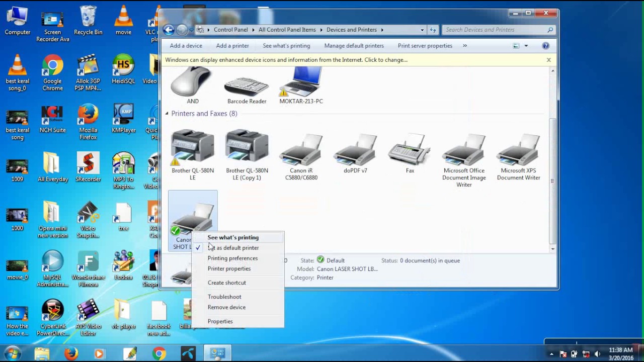Open the address bar history dropdown
Image resolution: width=644 pixels, height=362 pixels.
422,30
